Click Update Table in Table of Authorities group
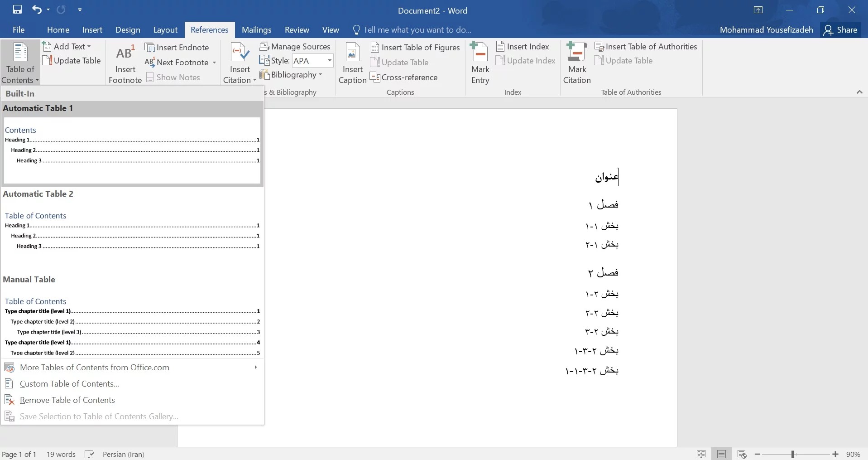Viewport: 868px width, 460px height. click(623, 60)
